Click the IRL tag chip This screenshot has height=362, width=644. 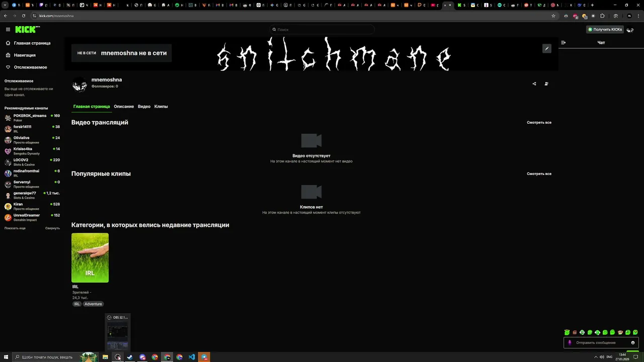77,304
